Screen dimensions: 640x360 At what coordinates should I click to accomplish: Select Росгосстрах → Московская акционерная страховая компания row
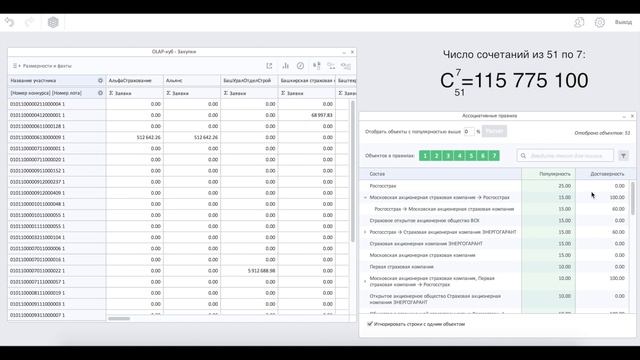point(495,209)
